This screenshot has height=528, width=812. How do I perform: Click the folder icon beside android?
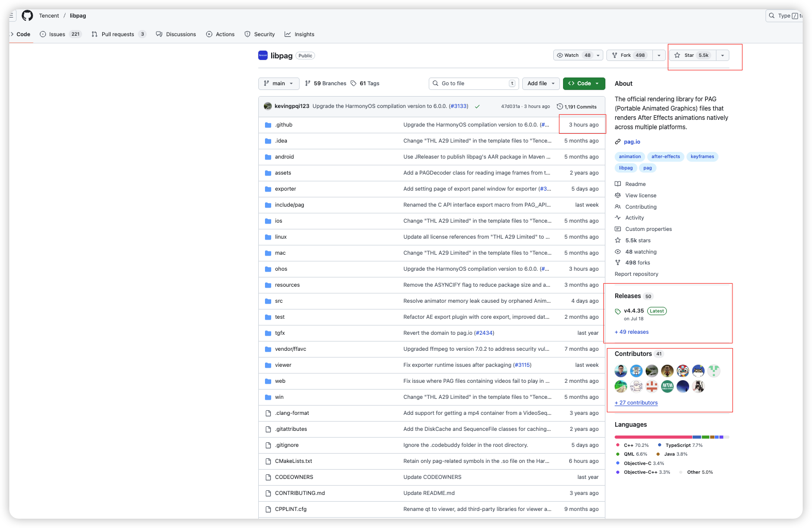(268, 157)
